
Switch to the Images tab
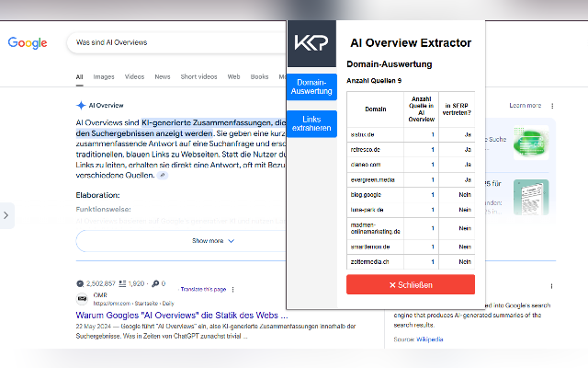pos(104,76)
